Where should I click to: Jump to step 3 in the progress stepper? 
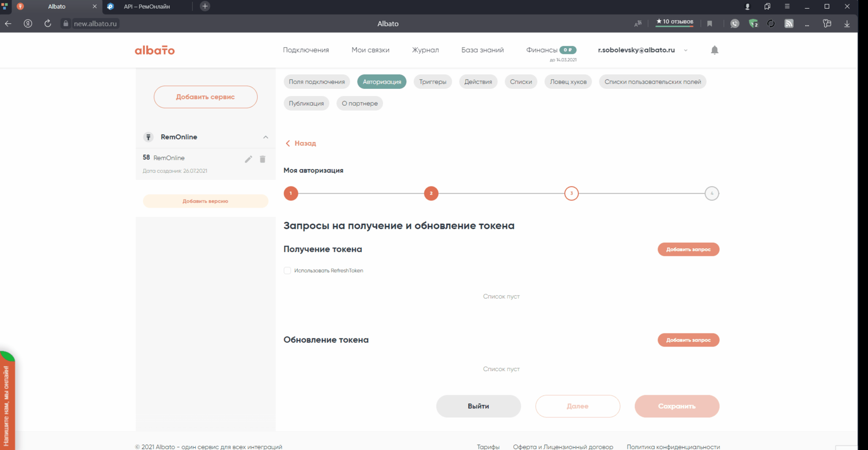pyautogui.click(x=571, y=194)
